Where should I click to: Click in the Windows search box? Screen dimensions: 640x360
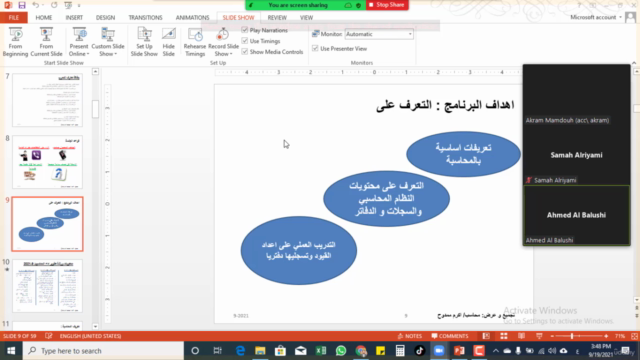tap(103, 351)
